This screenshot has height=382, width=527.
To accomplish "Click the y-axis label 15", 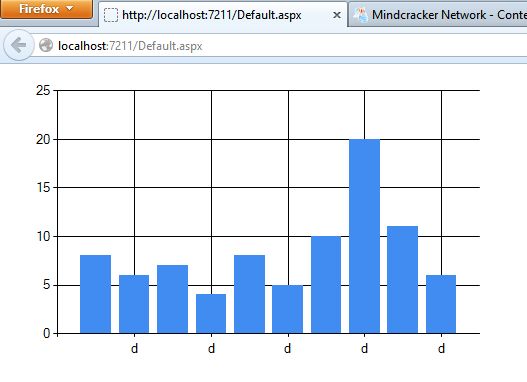I will pos(43,187).
